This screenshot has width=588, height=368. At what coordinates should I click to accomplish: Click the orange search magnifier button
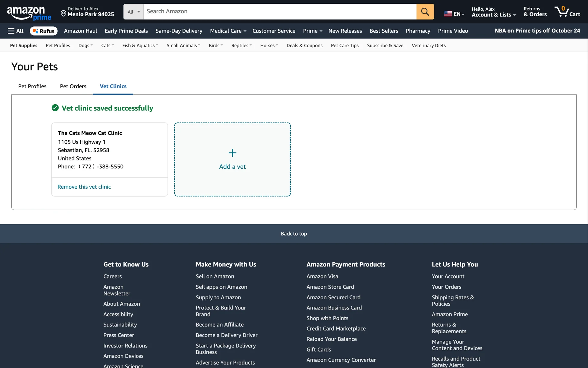click(425, 12)
